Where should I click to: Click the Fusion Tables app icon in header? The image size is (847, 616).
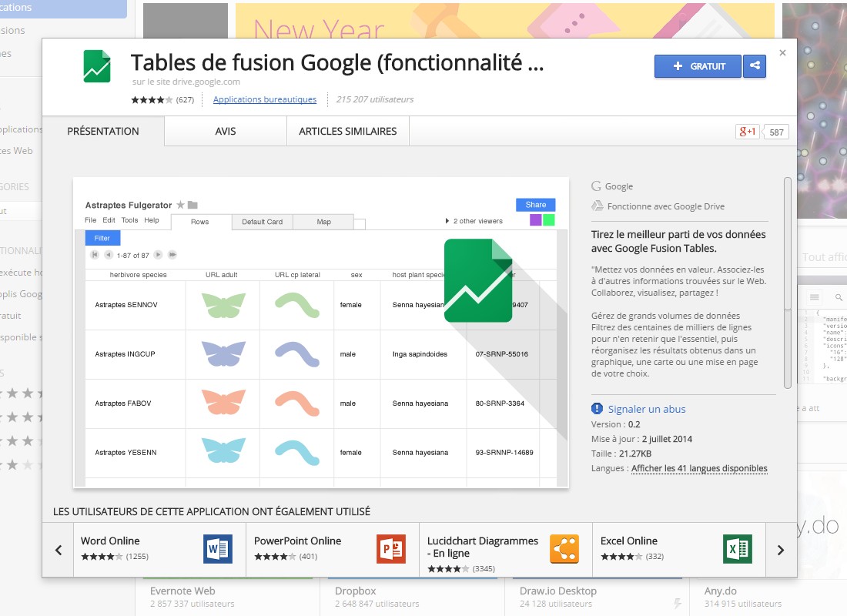point(97,66)
